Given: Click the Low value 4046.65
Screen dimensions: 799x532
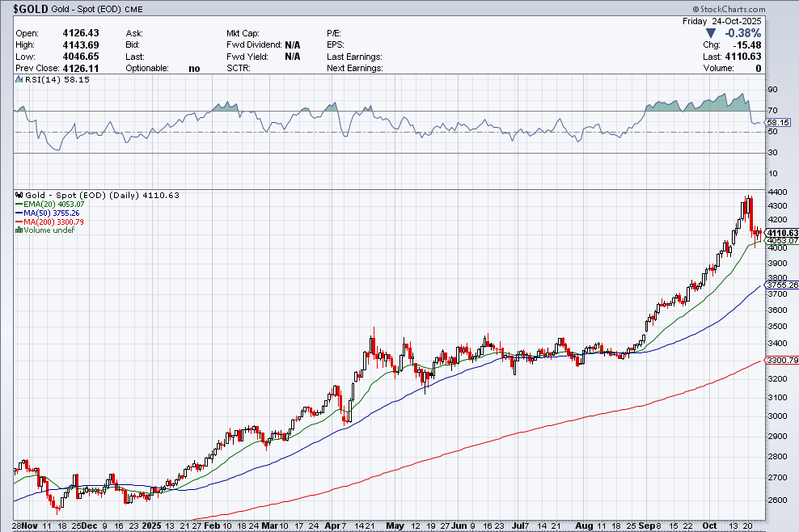Looking at the screenshot, I should [81, 57].
